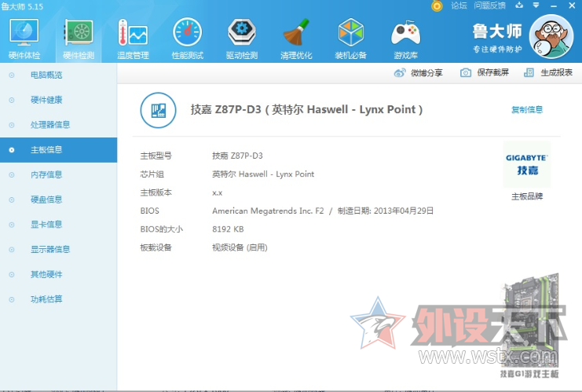Open 游戏库 game controller icon
Image resolution: width=582 pixels, height=392 pixels.
coord(406,39)
